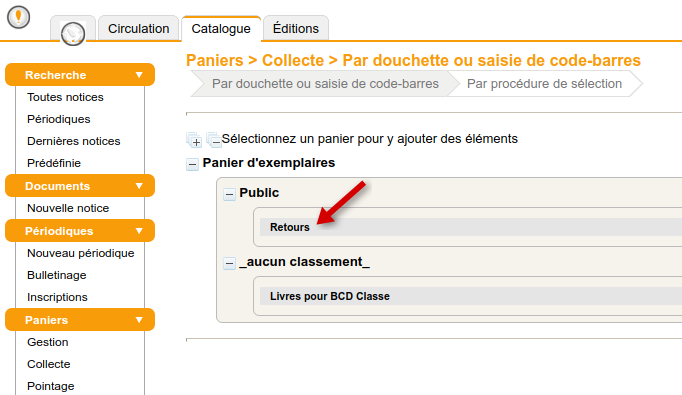Collapse the Panier d'exemplaires section
This screenshot has height=395, width=682.
click(192, 164)
